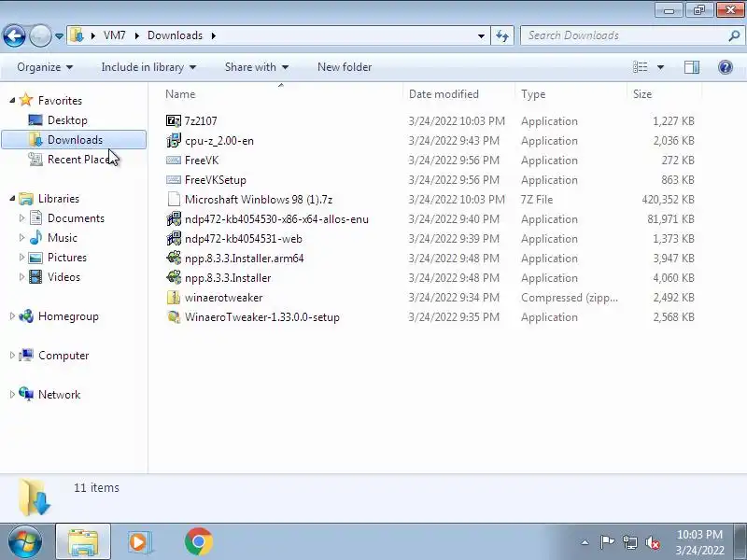Screen dimensions: 747x560
Task: Select the Microshaft Winblows 98 (1).7z file icon
Action: pyautogui.click(x=174, y=200)
